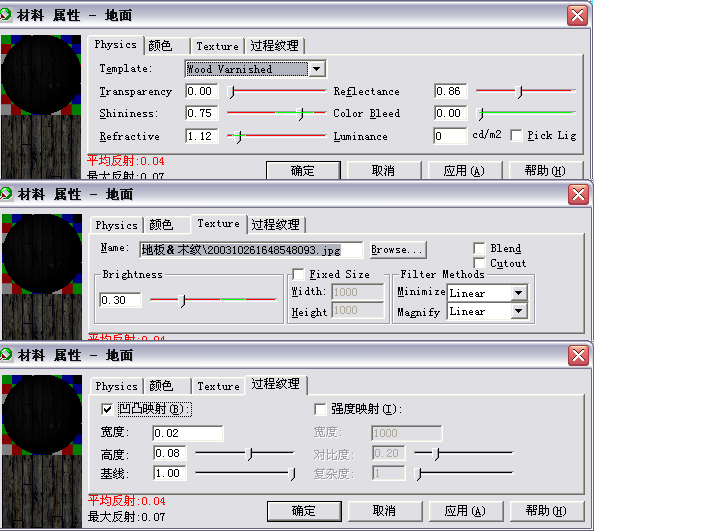
Task: Click the texture Name file path field
Action: [251, 250]
